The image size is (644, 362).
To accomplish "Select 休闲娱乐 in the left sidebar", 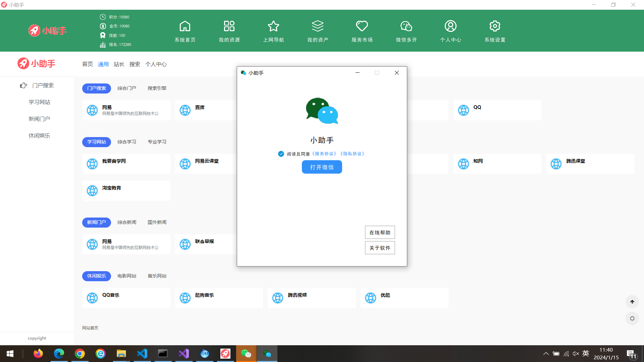I will [x=39, y=135].
